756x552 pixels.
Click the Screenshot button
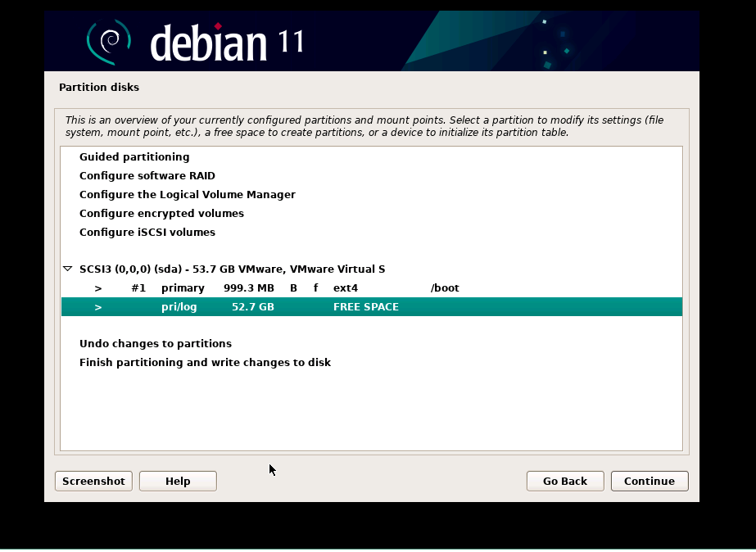click(93, 481)
